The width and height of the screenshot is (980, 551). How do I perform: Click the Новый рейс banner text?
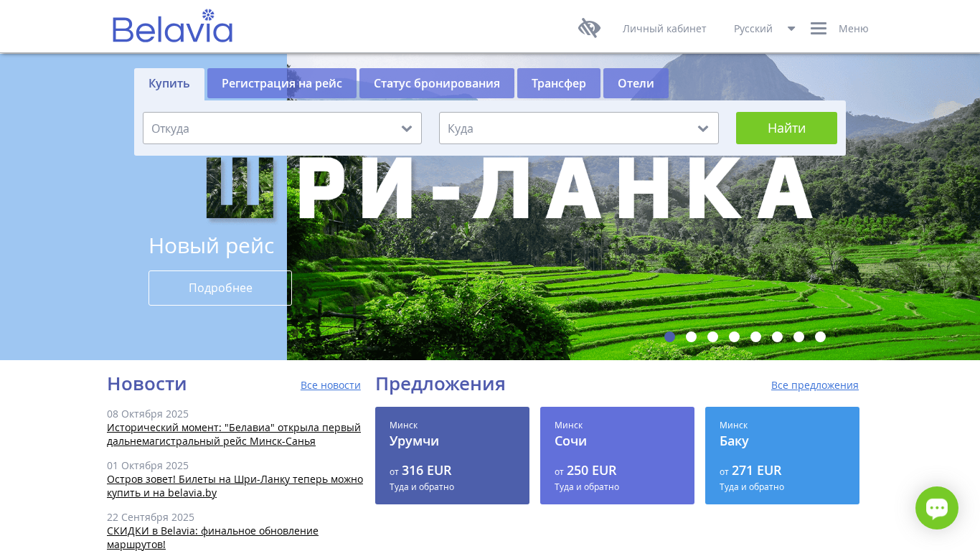pos(212,245)
